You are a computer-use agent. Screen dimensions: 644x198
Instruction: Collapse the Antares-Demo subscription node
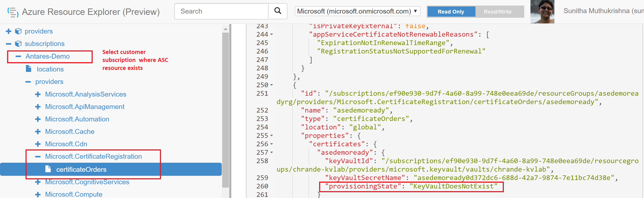[x=18, y=56]
